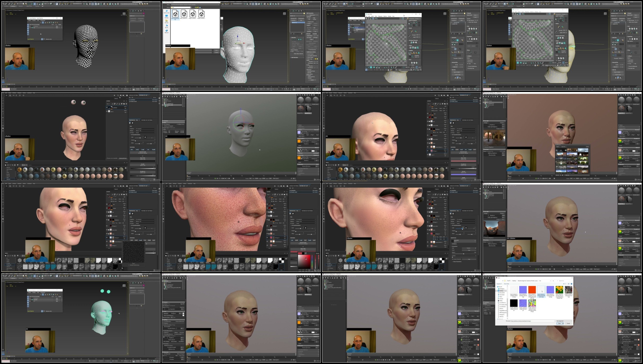Click the refresh icon beside the Open dialog address bar
Image resolution: width=643 pixels, height=364 pixels.
point(553,281)
